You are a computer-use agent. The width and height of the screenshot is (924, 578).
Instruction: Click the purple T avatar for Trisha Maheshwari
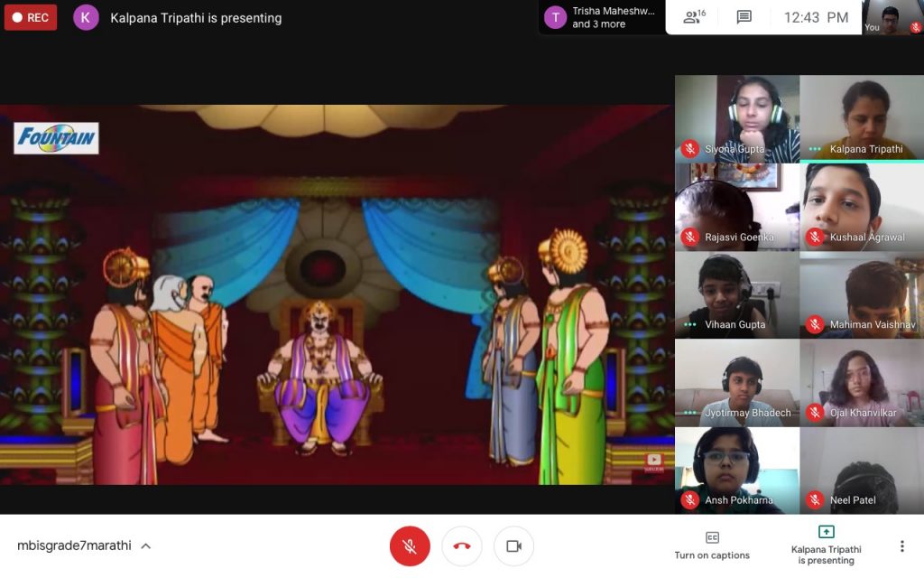[555, 17]
